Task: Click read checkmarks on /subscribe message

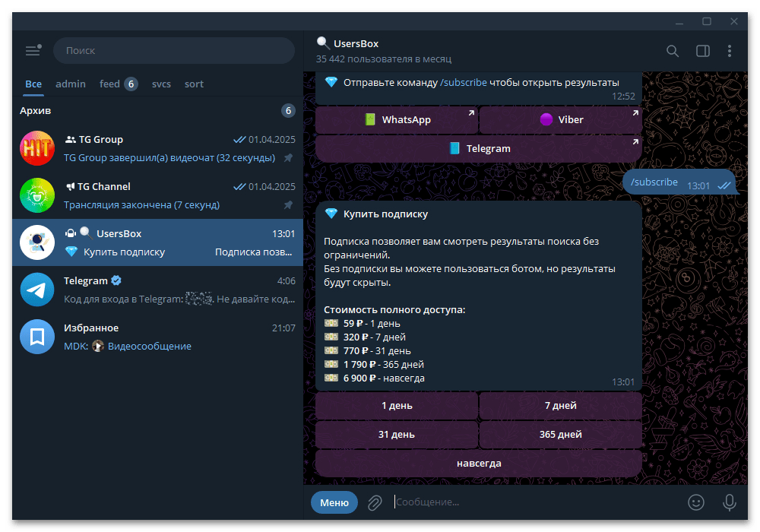Action: pyautogui.click(x=724, y=186)
